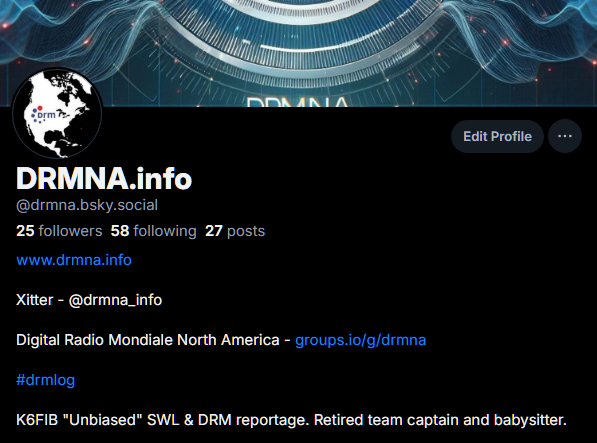Image resolution: width=597 pixels, height=443 pixels.
Task: Open the globe profile avatar picture
Action: 57,113
